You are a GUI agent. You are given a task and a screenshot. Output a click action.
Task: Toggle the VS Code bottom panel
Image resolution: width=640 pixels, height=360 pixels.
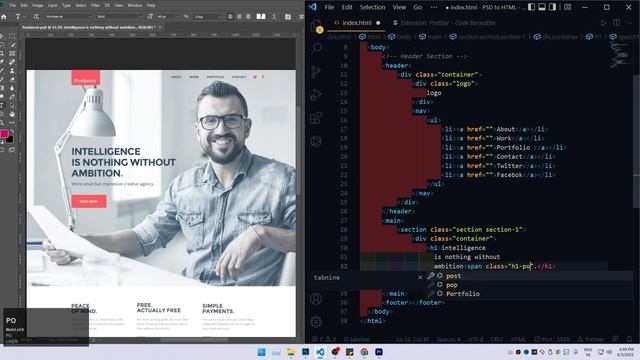(542, 7)
